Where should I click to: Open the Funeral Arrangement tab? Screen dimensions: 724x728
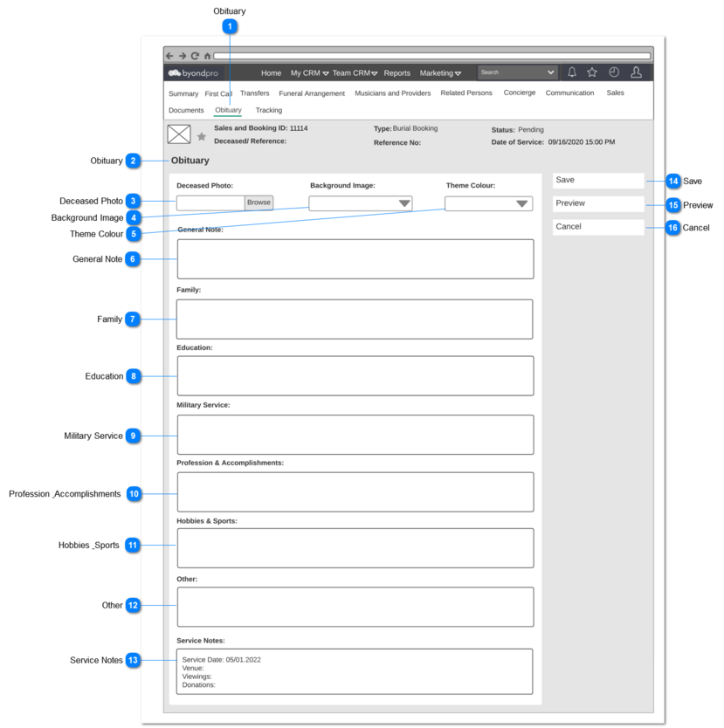(312, 93)
